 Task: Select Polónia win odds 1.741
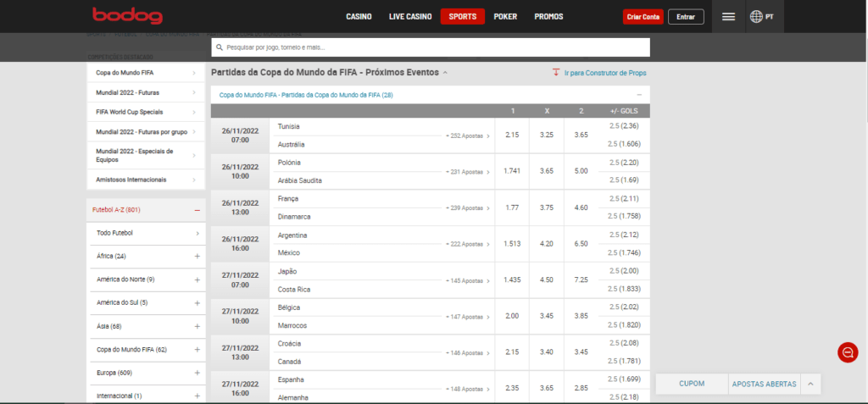pos(513,172)
